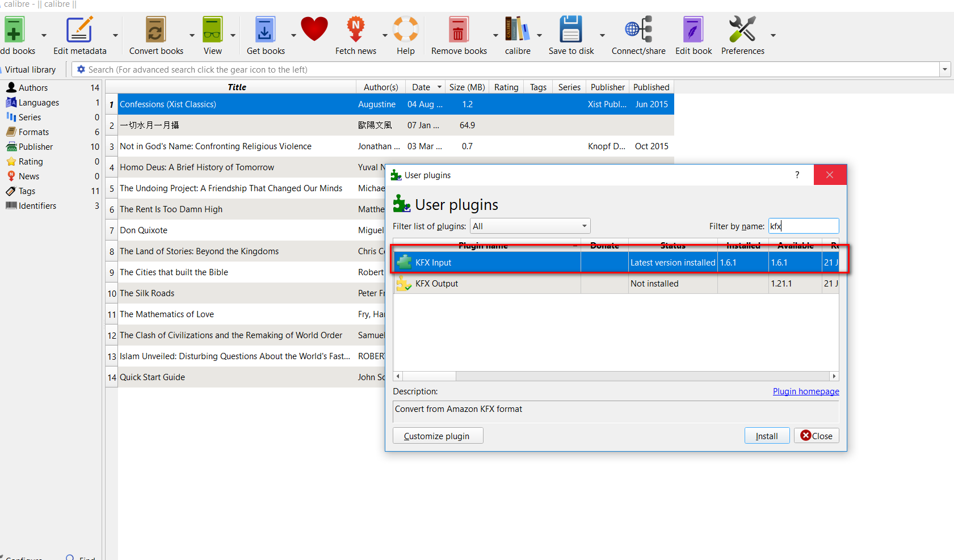The height and width of the screenshot is (560, 954).
Task: Open Edit metadata dropdown arrow
Action: point(115,35)
